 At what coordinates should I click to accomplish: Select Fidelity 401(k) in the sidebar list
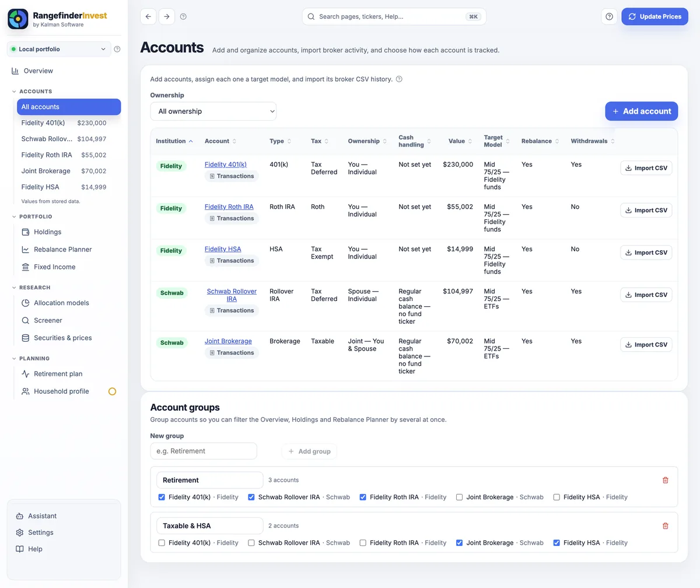[x=69, y=123]
